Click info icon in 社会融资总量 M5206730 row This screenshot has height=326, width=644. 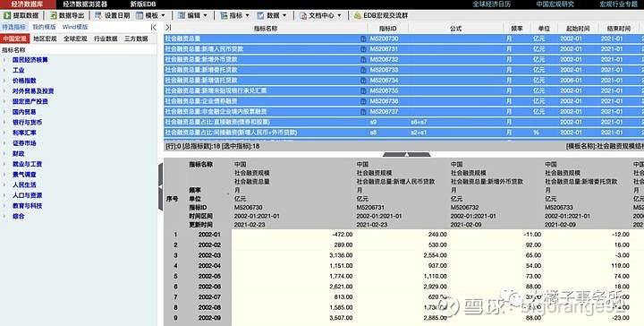pyautogui.click(x=363, y=39)
